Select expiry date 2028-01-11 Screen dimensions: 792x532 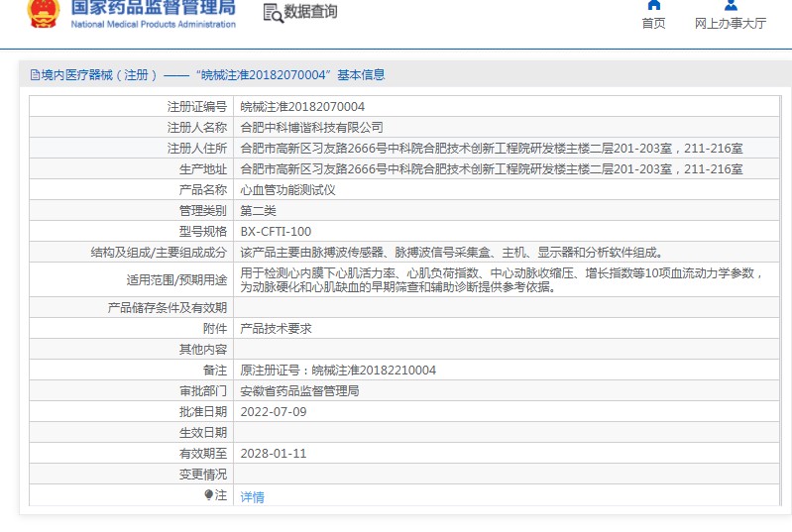click(274, 454)
